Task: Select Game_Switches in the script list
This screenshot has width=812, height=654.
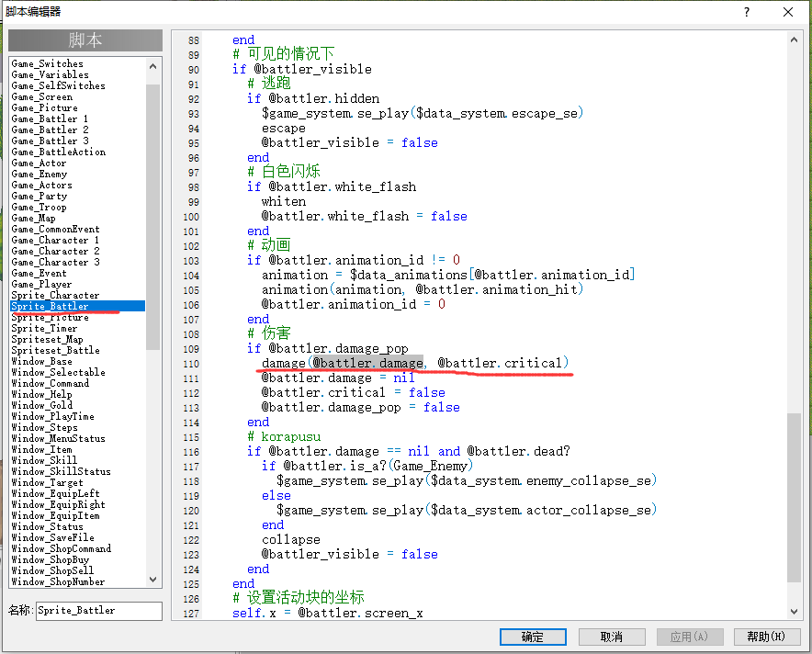Action: click(x=47, y=63)
